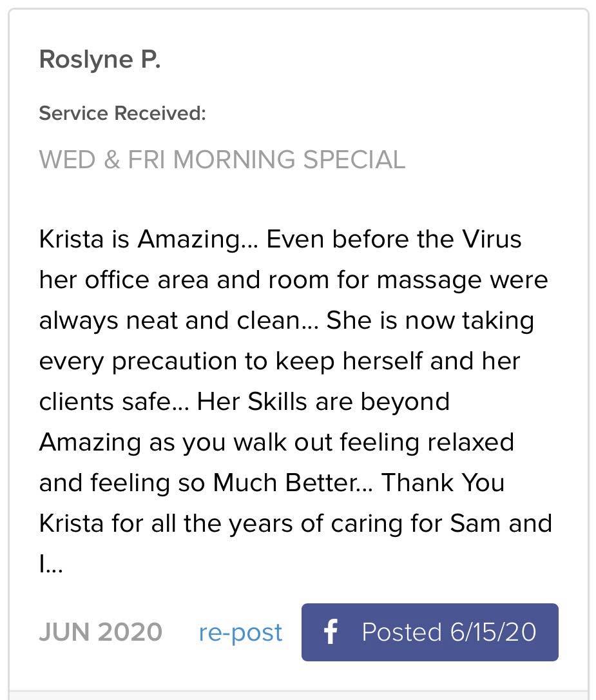This screenshot has width=596, height=700.
Task: Click the re-post link
Action: (240, 632)
